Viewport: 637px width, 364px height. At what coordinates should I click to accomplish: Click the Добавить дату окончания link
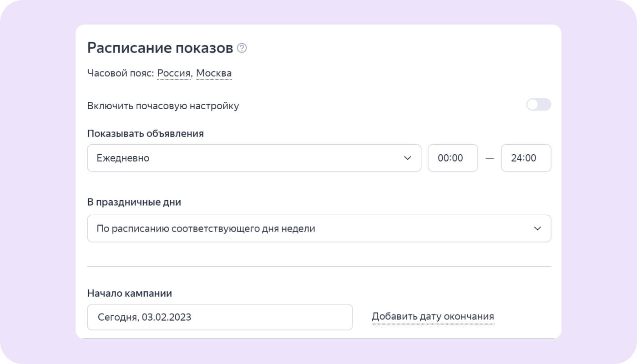click(x=433, y=316)
